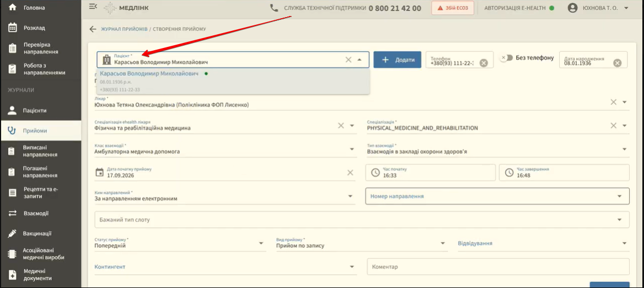This screenshot has width=644, height=288.
Task: Go back with the left arrow icon
Action: [93, 29]
